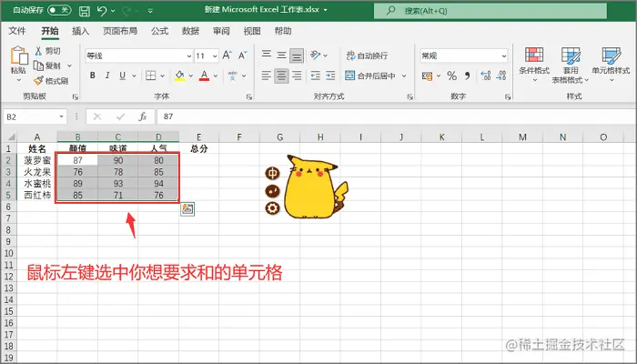637x364 pixels.
Task: Click the Cut scissors button
Action: 47,51
